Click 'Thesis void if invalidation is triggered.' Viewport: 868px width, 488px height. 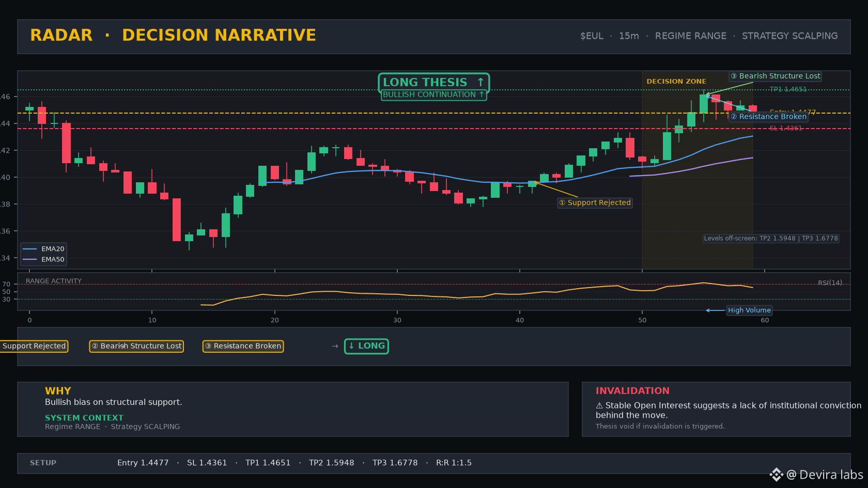(660, 427)
